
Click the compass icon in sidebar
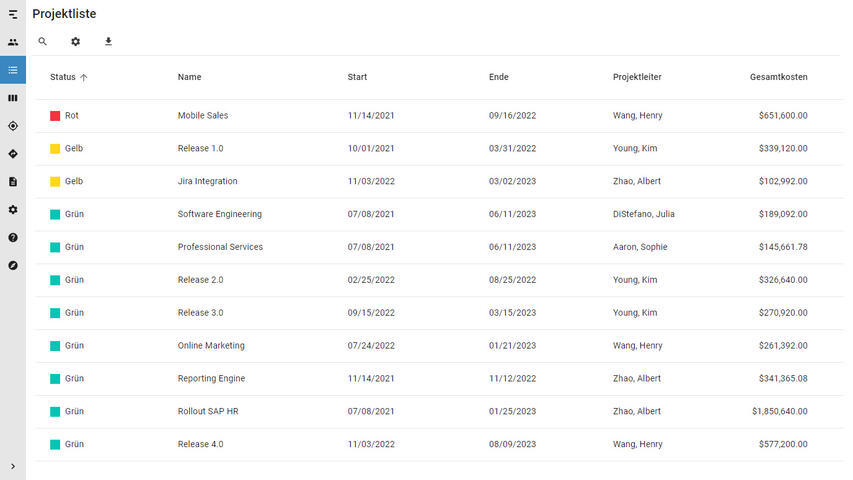click(13, 266)
